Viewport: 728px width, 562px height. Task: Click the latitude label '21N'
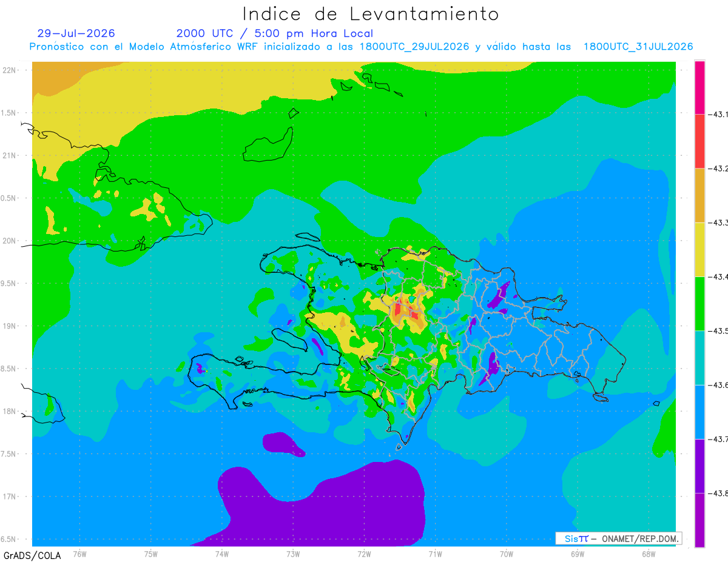click(10, 155)
